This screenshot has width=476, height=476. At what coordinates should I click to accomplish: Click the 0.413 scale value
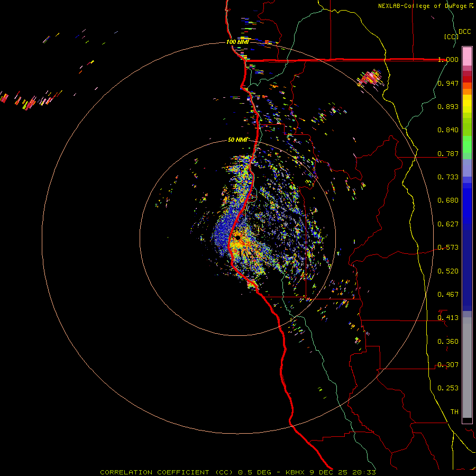point(448,318)
